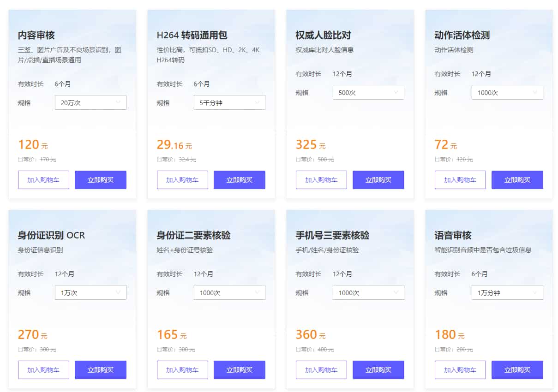Buy 身份证识别 OCR package now
Image resolution: width=558 pixels, height=392 pixels.
(101, 370)
